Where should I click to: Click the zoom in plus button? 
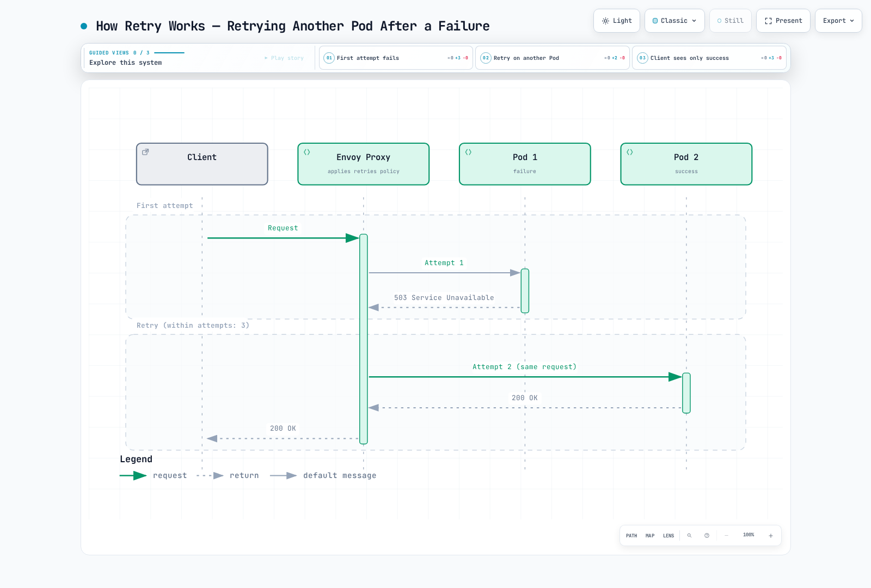[x=771, y=536]
